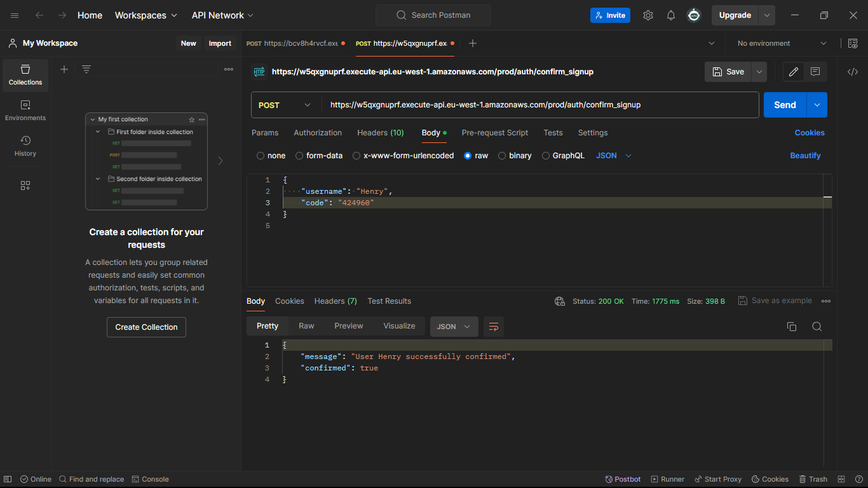This screenshot has width=868, height=488.
Task: Show the Test Results tab
Action: (x=389, y=301)
